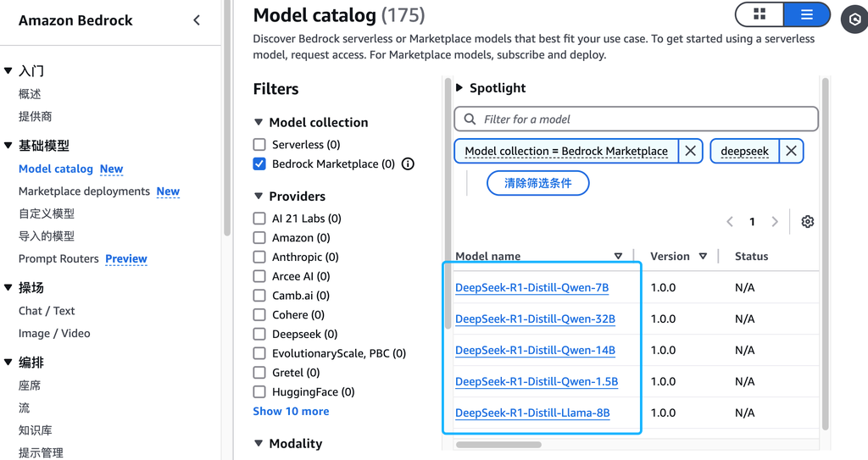Viewport: 868px width, 460px height.
Task: Open DeepSeek-R1-Distill-Qwen-1.5B model
Action: point(537,381)
